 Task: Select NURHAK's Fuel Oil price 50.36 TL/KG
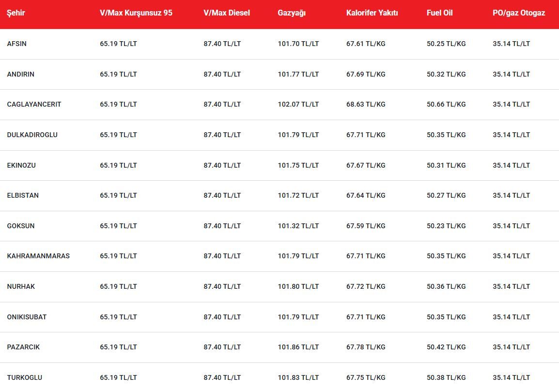[446, 286]
